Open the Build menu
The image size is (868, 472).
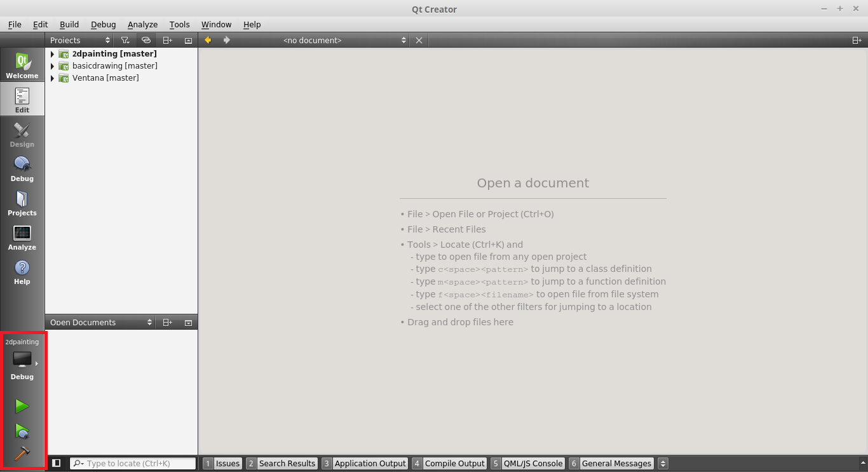(x=69, y=24)
